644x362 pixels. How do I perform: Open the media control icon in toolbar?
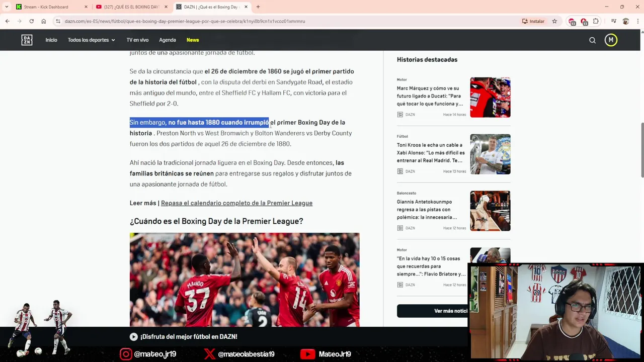tap(613, 21)
